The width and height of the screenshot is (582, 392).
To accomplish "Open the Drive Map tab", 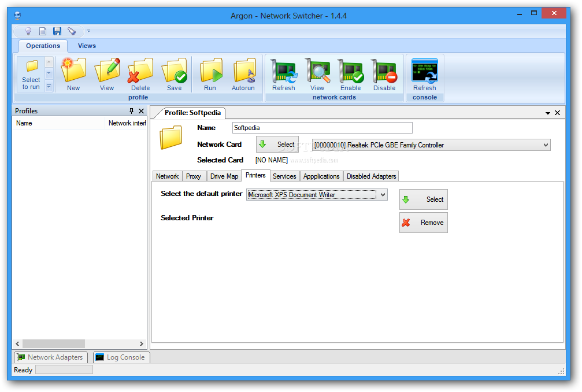I will (x=224, y=176).
